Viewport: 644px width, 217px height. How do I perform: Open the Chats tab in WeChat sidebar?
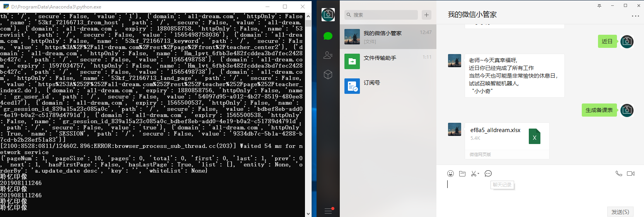[328, 36]
